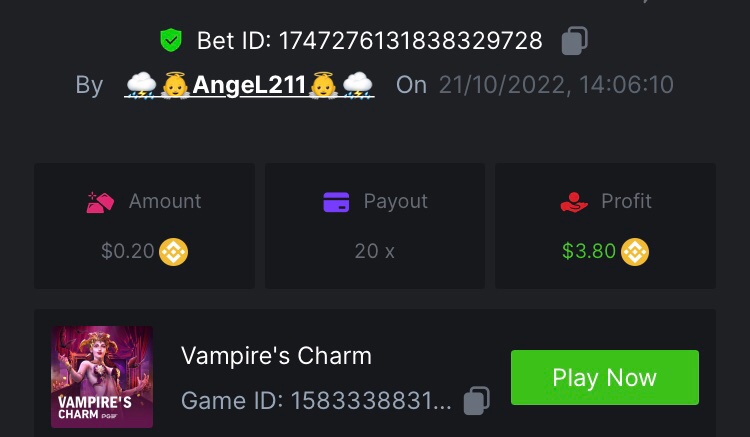
Task: Click the bet date and time
Action: [556, 85]
